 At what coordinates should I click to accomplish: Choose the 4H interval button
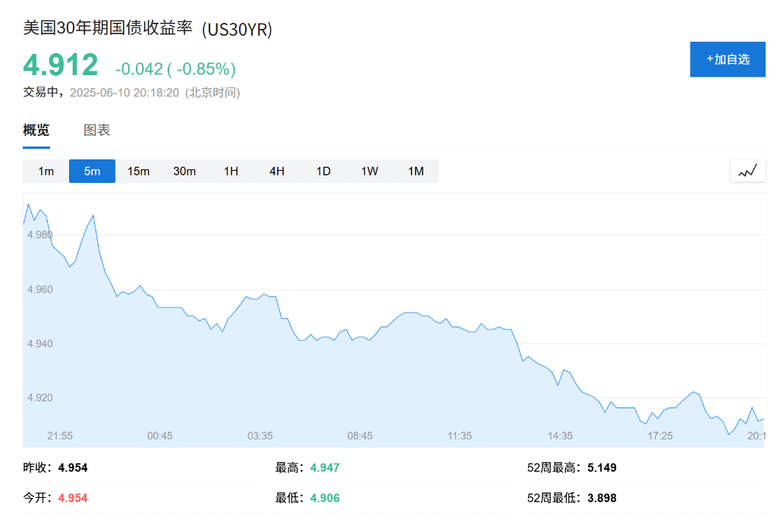(x=277, y=172)
